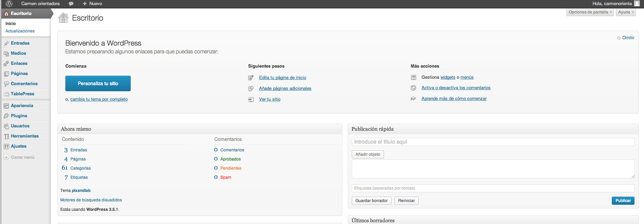Viewport: 644px width, 224px height.
Task: Click Añadir objeto button
Action: pyautogui.click(x=368, y=154)
